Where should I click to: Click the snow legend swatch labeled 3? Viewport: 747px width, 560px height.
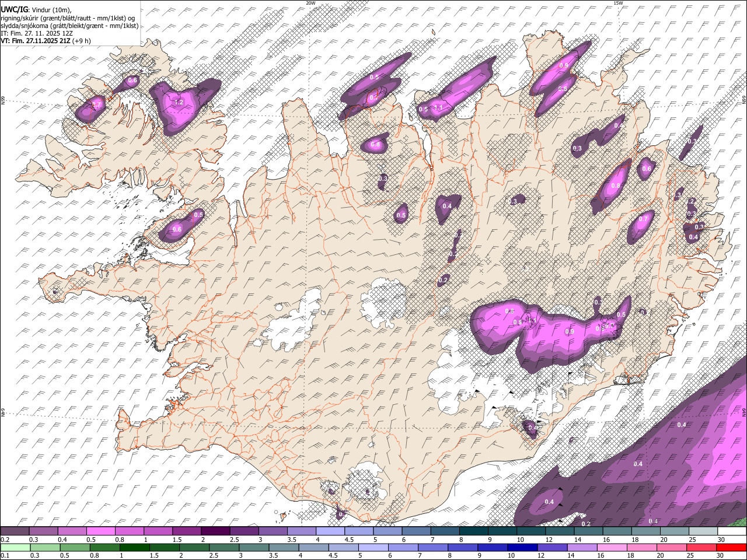click(273, 531)
